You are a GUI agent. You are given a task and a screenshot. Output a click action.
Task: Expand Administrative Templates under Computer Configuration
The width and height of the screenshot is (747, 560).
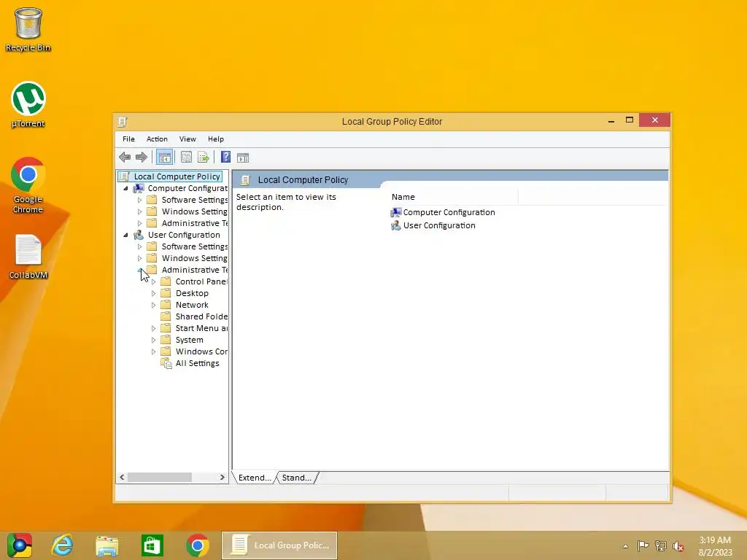point(139,223)
